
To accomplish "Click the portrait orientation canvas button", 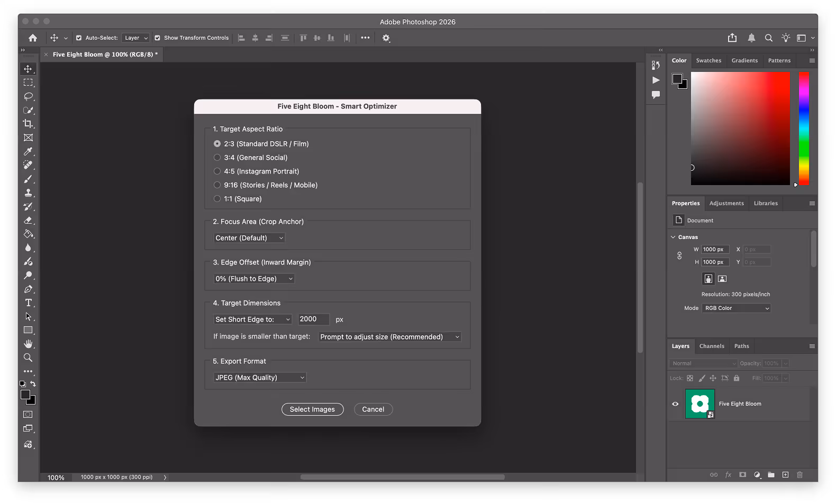I will point(708,279).
